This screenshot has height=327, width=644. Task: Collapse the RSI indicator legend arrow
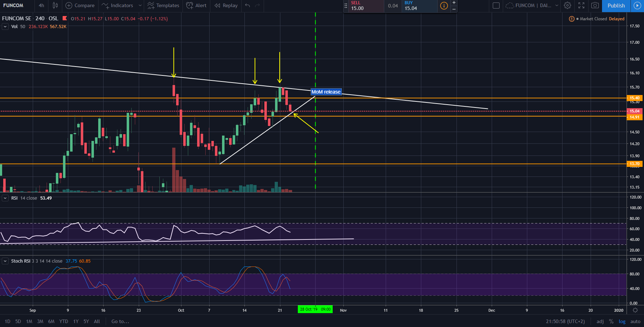(5, 198)
